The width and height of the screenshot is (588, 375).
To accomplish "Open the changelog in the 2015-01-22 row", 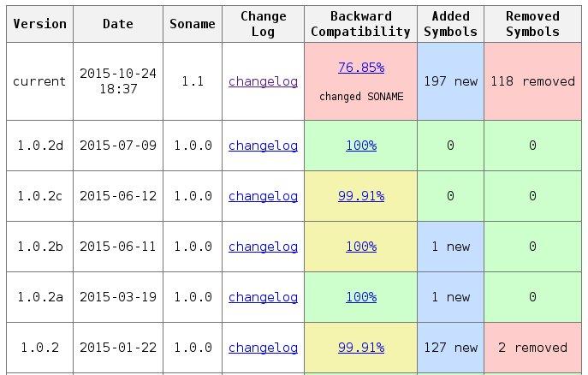I will 263,348.
